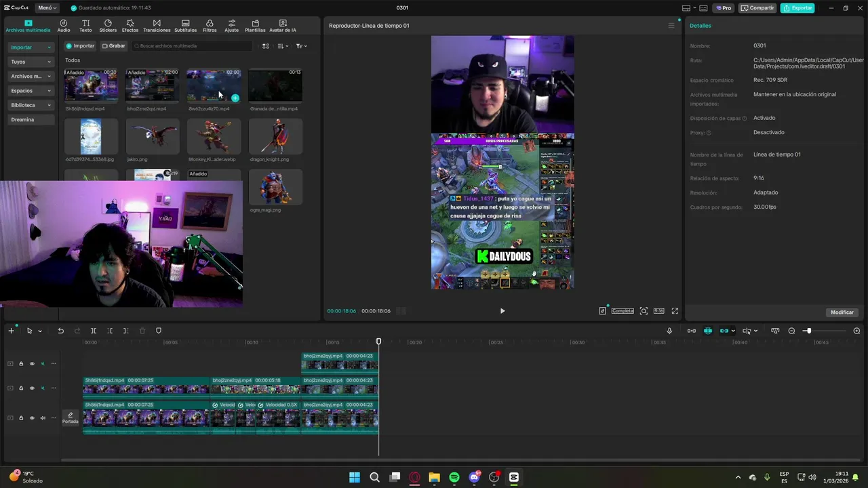Click the Completa quality button
Image resolution: width=868 pixels, height=488 pixels.
pos(623,311)
